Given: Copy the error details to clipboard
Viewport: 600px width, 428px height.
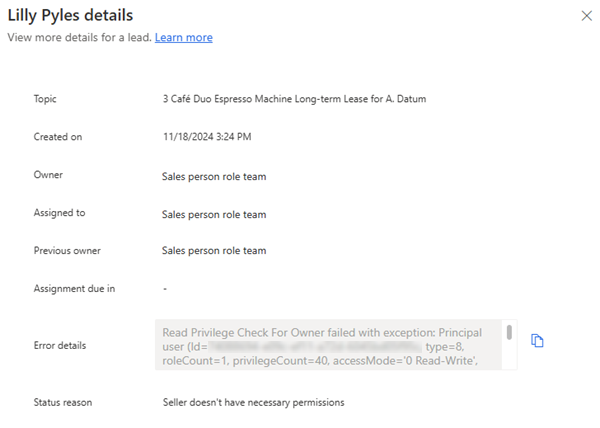Looking at the screenshot, I should tap(537, 341).
